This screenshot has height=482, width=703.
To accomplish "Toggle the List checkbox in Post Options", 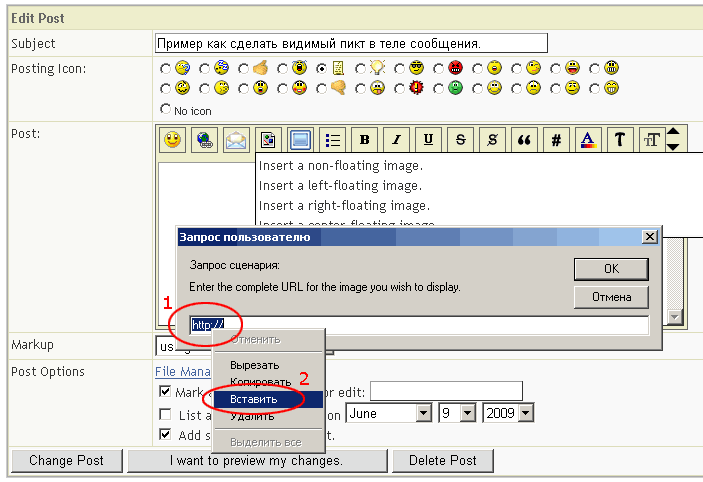I will coord(165,414).
